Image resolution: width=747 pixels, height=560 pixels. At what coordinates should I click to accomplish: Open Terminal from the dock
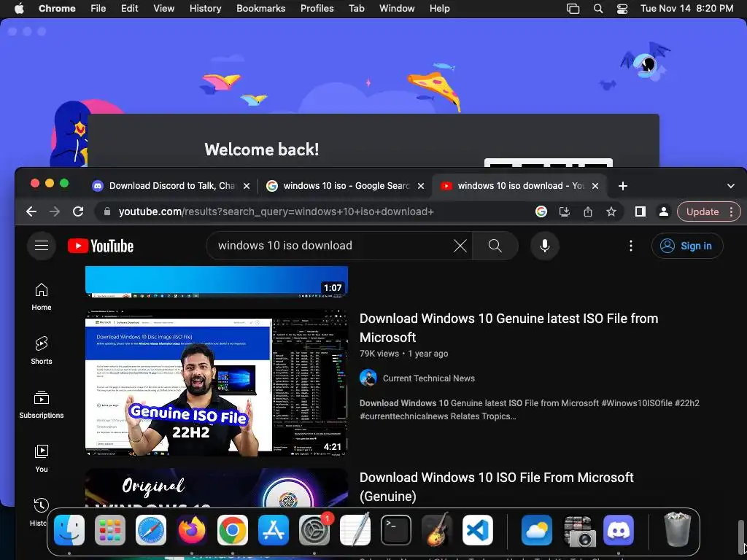point(396,530)
